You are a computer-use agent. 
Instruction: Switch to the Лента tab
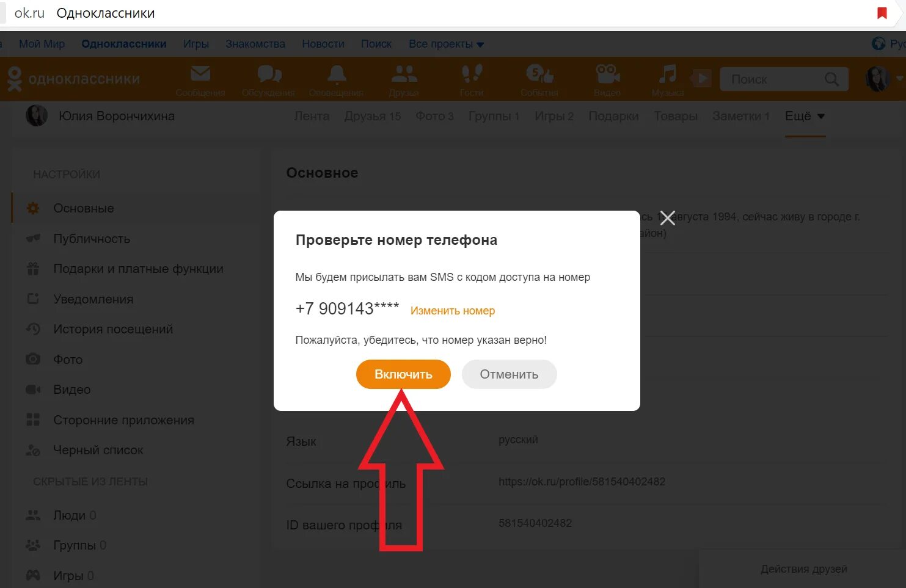click(x=312, y=116)
